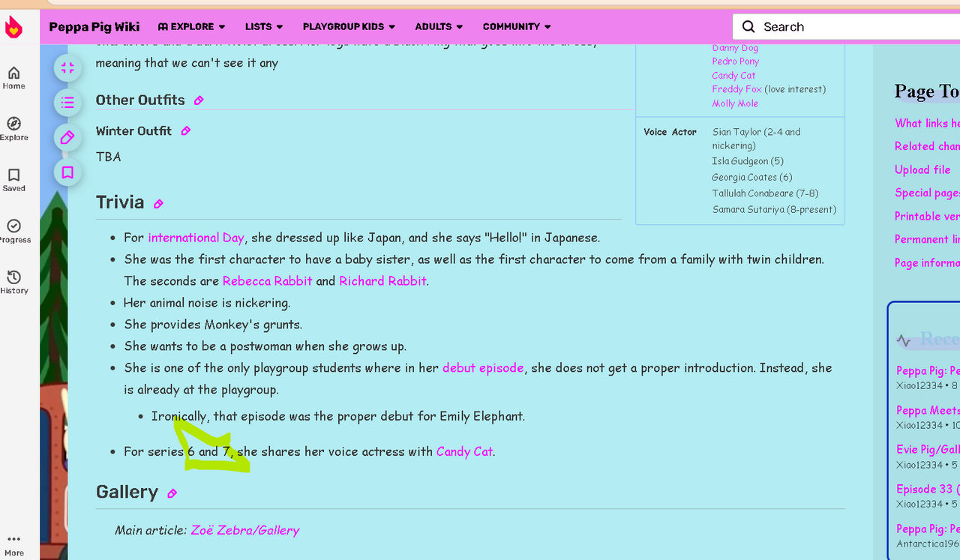The height and width of the screenshot is (560, 960).
Task: Open the Special pages tool
Action: coord(927,193)
